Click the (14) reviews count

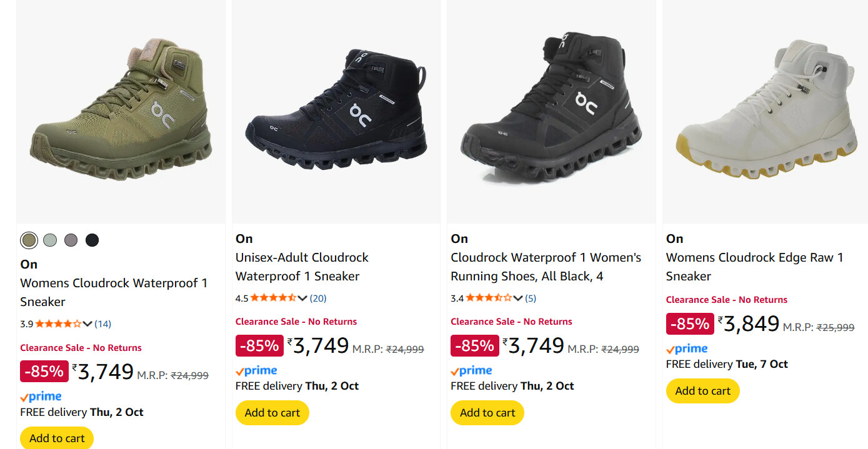click(x=103, y=323)
